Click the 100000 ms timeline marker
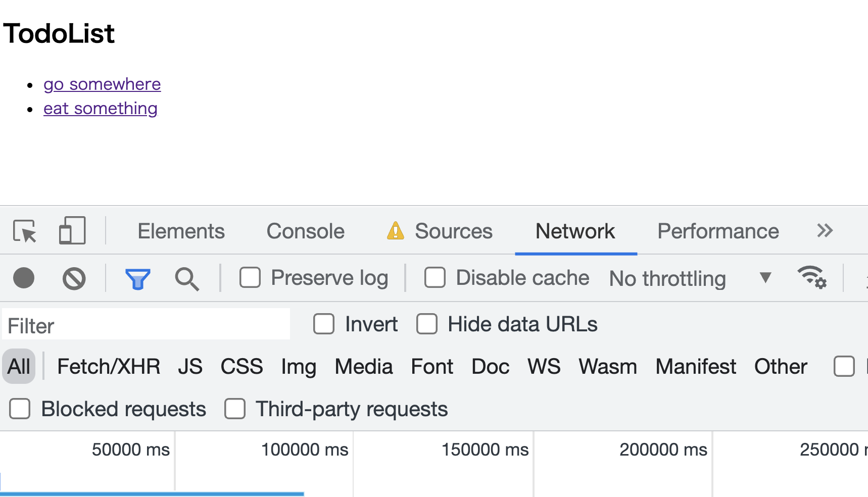This screenshot has width=868, height=497. [x=305, y=450]
